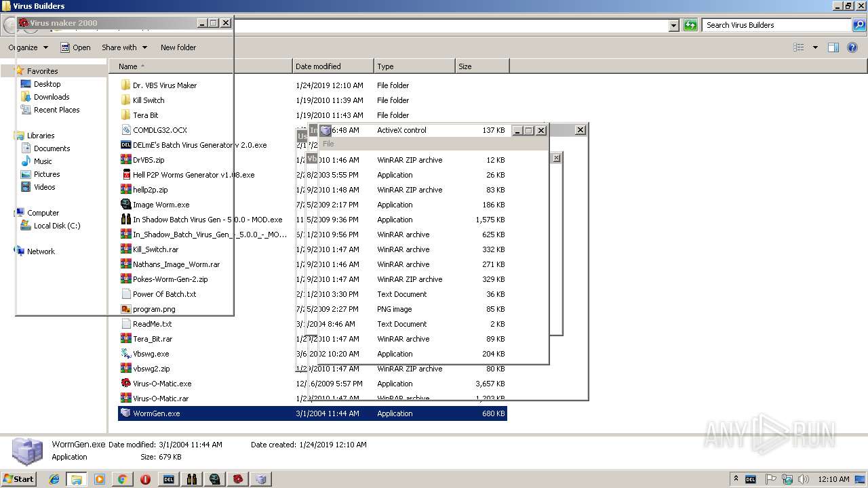The image size is (868, 488).
Task: Open the Share with dropdown
Action: pyautogui.click(x=125, y=47)
